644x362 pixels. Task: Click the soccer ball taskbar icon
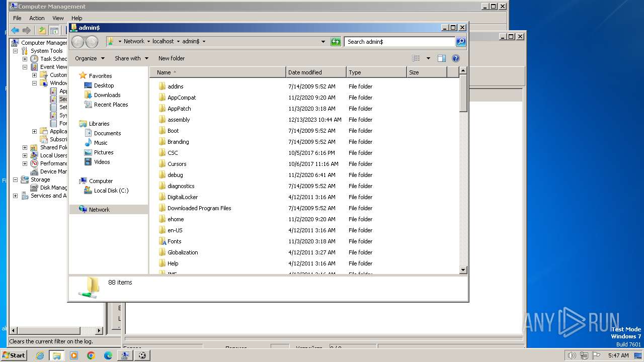[x=142, y=355]
